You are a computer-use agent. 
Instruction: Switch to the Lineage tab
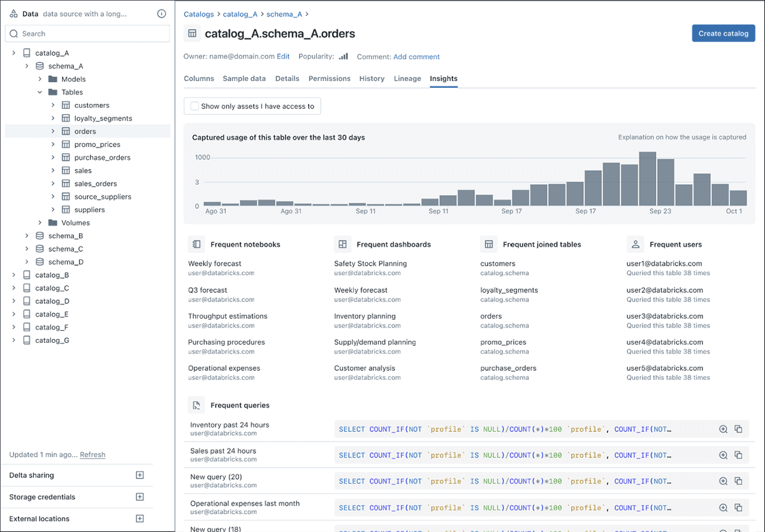tap(407, 78)
